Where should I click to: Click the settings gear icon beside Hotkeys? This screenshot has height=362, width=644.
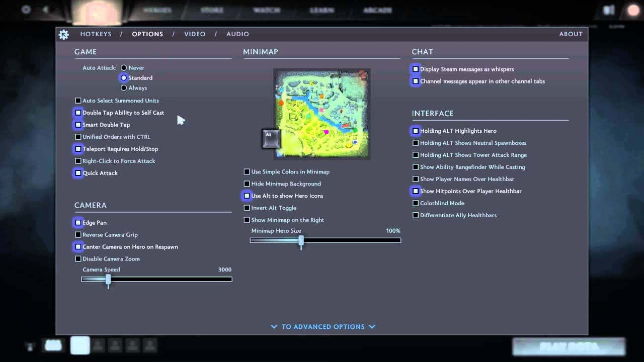tap(63, 34)
